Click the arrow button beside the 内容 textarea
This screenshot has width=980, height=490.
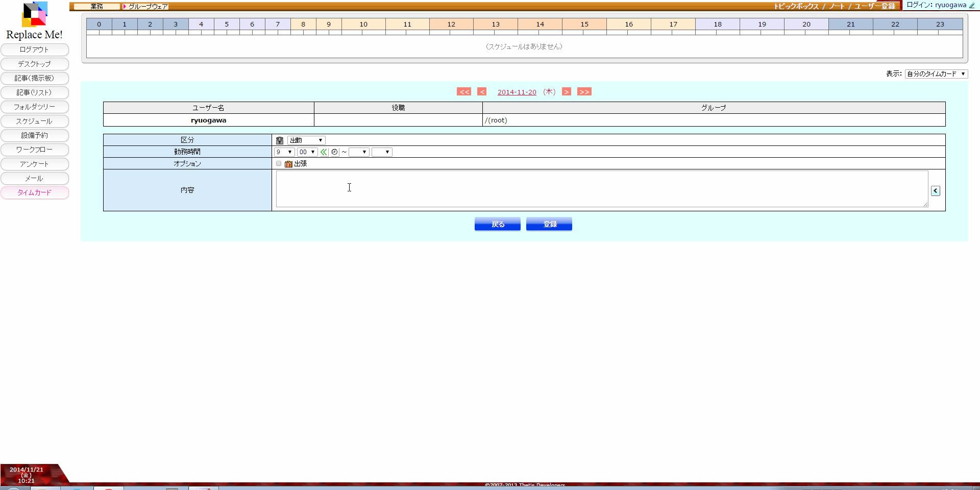[x=935, y=190]
